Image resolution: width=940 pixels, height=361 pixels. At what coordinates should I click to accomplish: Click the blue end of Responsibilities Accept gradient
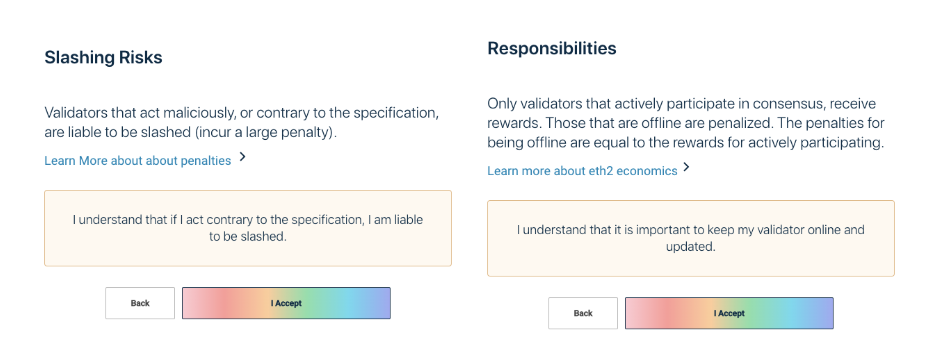tap(821, 313)
